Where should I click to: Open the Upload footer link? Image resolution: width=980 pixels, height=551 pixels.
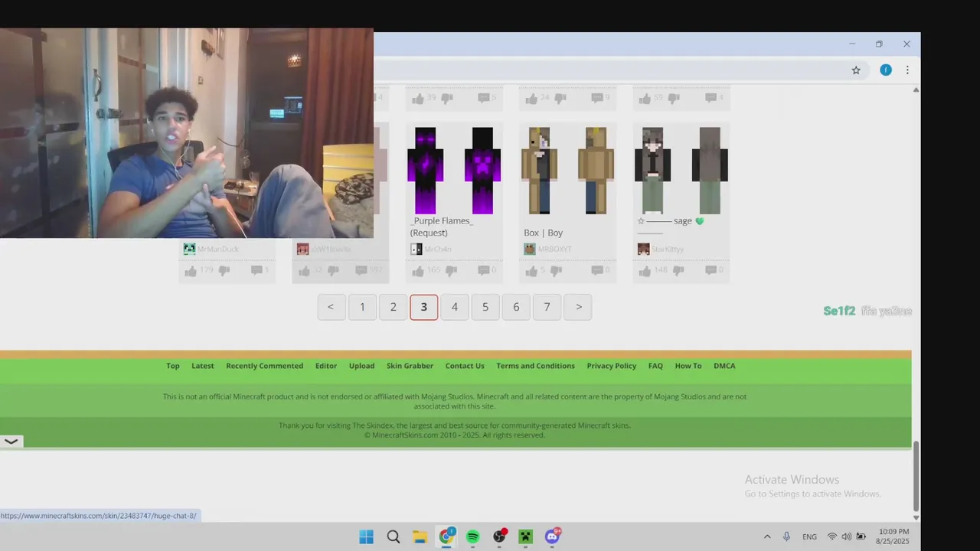pyautogui.click(x=362, y=366)
